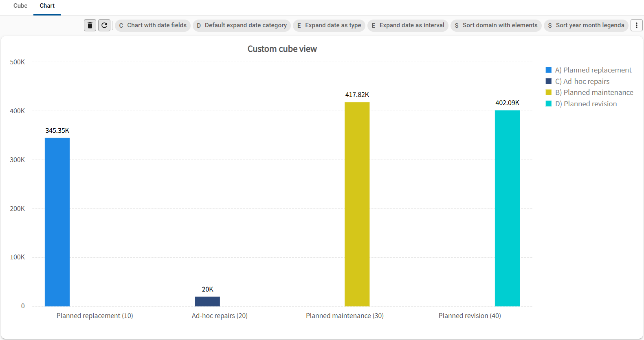
Task: Click the small Ad-hoc repairs bar
Action: (x=207, y=301)
